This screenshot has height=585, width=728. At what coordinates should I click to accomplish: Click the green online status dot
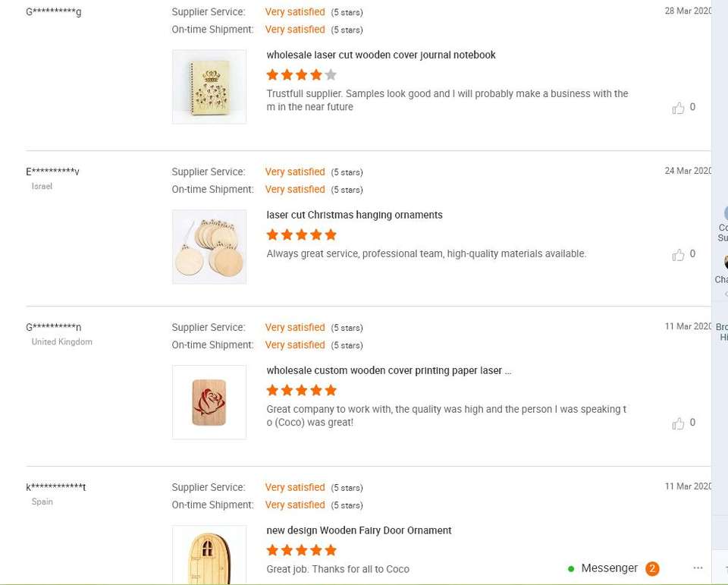(x=571, y=568)
